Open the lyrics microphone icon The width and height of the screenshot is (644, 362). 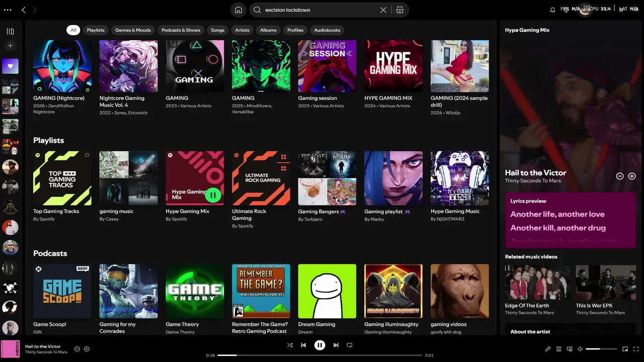(x=548, y=349)
